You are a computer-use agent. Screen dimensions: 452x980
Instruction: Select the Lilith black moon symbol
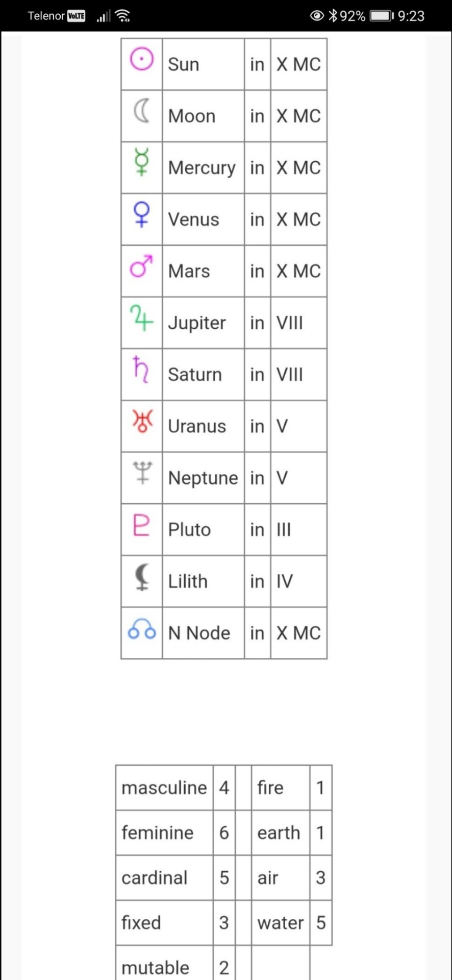click(x=142, y=577)
